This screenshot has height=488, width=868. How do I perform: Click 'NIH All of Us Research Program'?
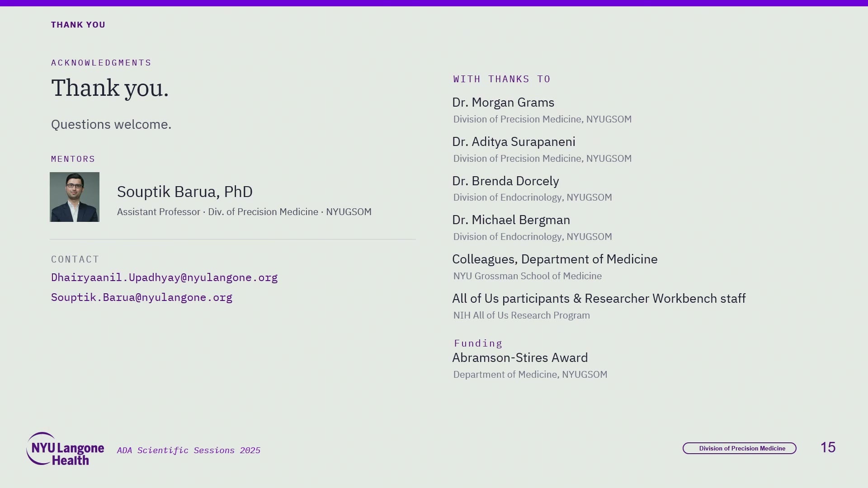click(x=522, y=315)
